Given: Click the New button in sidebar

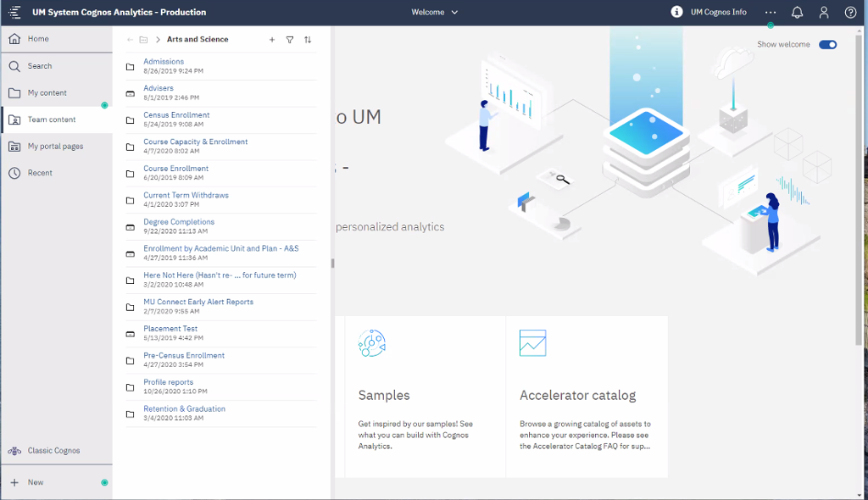Looking at the screenshot, I should point(35,482).
